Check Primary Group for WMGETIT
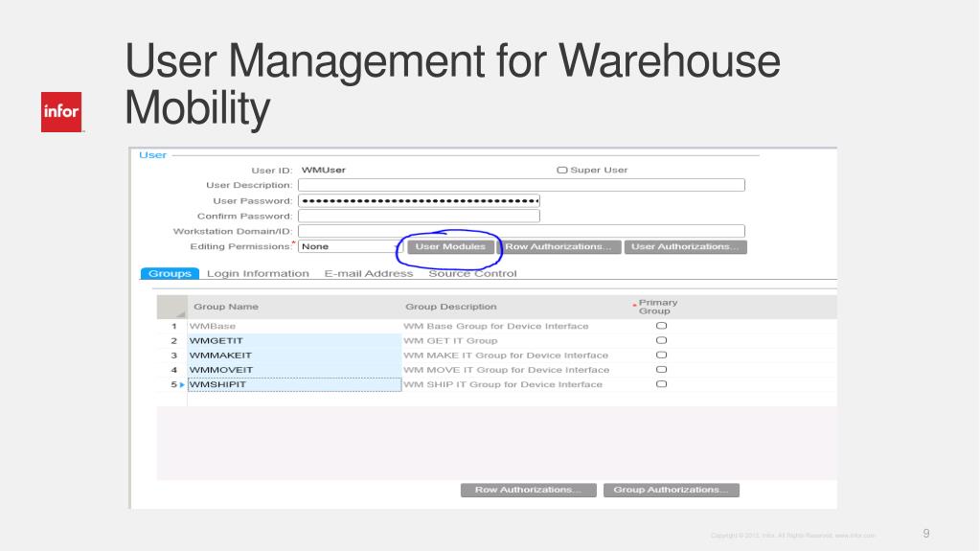This screenshot has height=551, width=980. pyautogui.click(x=661, y=340)
